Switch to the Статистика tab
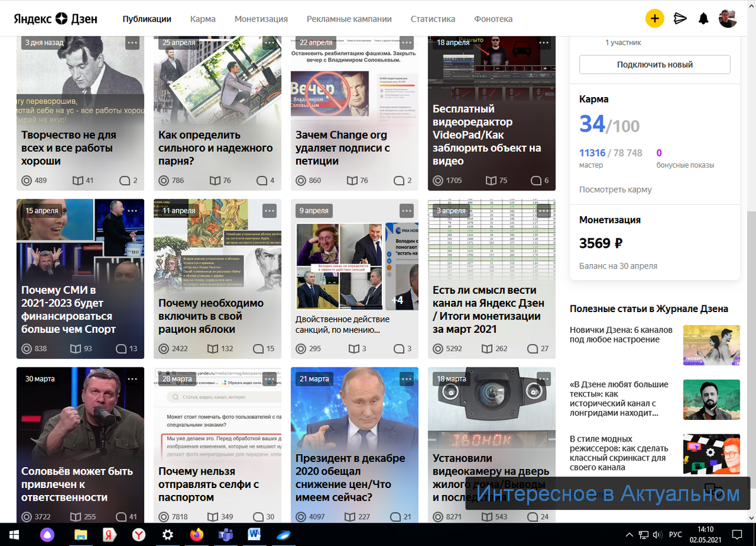The image size is (756, 546). tap(433, 19)
